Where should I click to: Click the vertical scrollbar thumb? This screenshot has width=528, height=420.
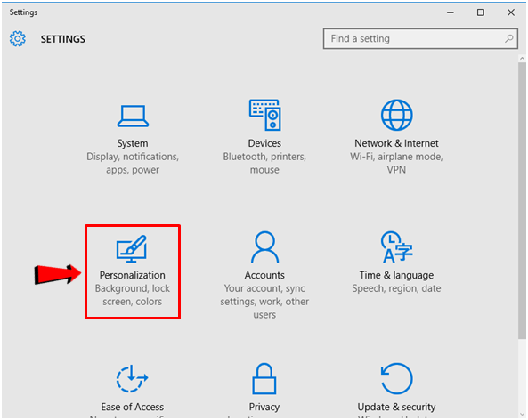(522, 200)
